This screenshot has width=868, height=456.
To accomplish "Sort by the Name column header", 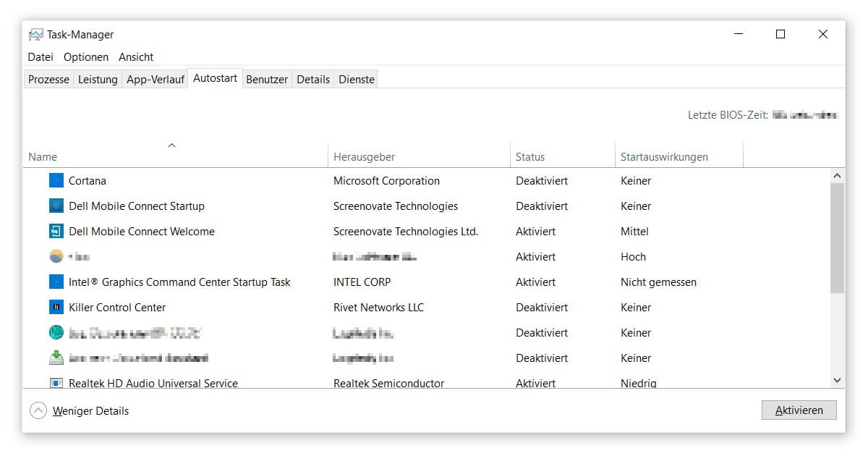I will pos(175,156).
